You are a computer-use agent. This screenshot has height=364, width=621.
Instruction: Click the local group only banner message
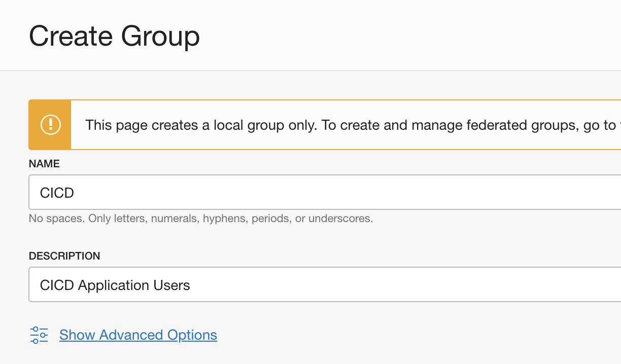point(353,125)
